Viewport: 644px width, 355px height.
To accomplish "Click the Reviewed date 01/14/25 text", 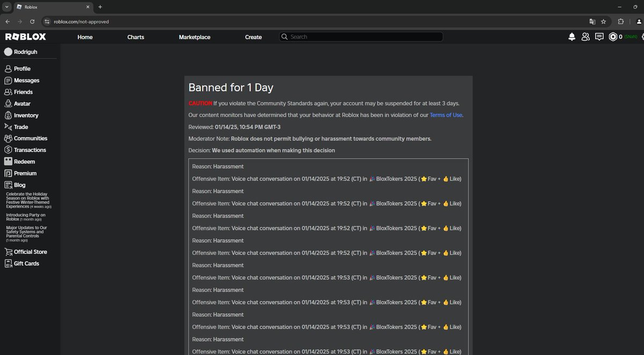I will (247, 127).
